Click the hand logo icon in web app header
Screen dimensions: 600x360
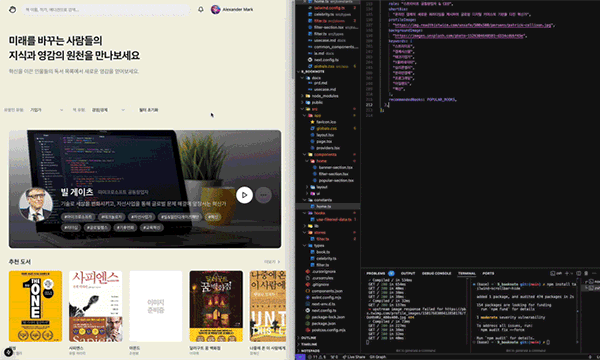tap(12, 10)
